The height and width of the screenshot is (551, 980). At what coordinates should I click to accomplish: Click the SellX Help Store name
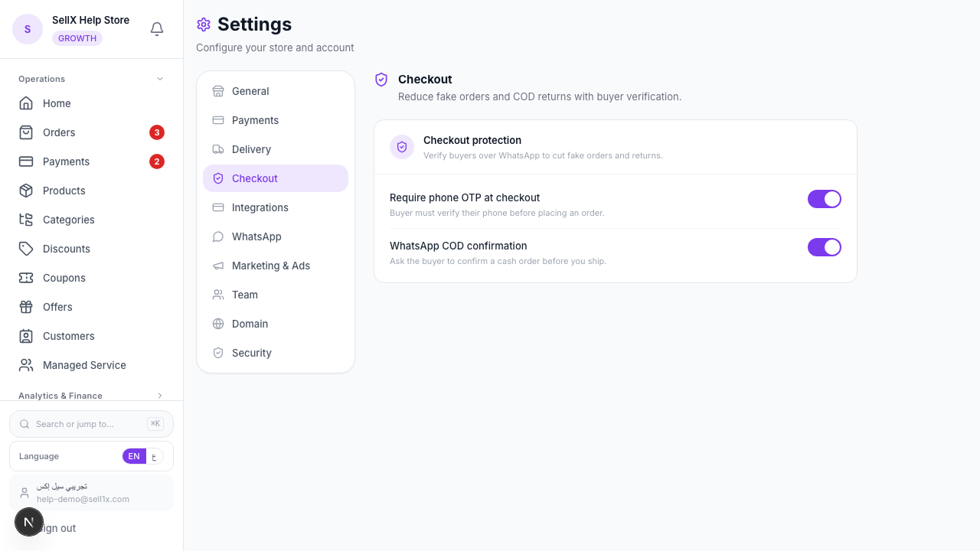pyautogui.click(x=90, y=20)
